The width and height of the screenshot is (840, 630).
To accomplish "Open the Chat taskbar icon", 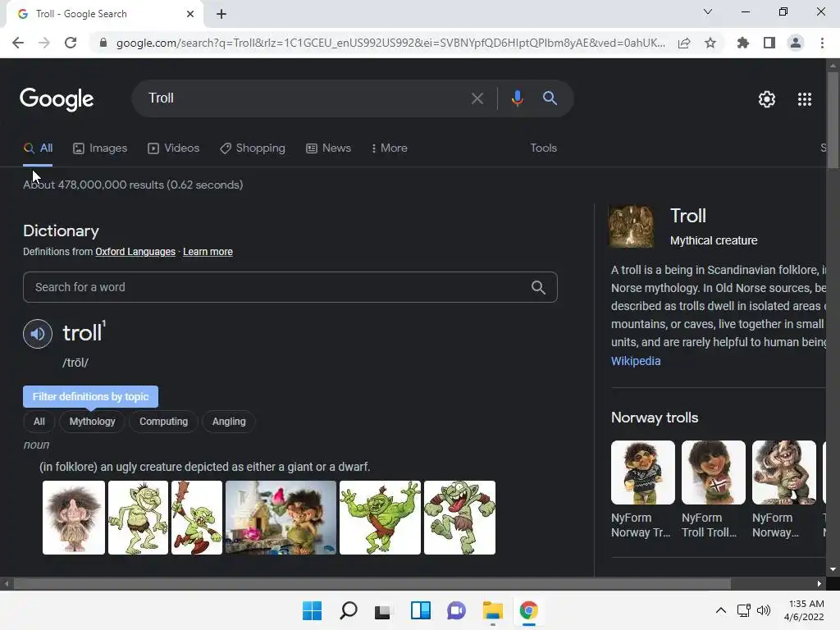I will [x=456, y=610].
